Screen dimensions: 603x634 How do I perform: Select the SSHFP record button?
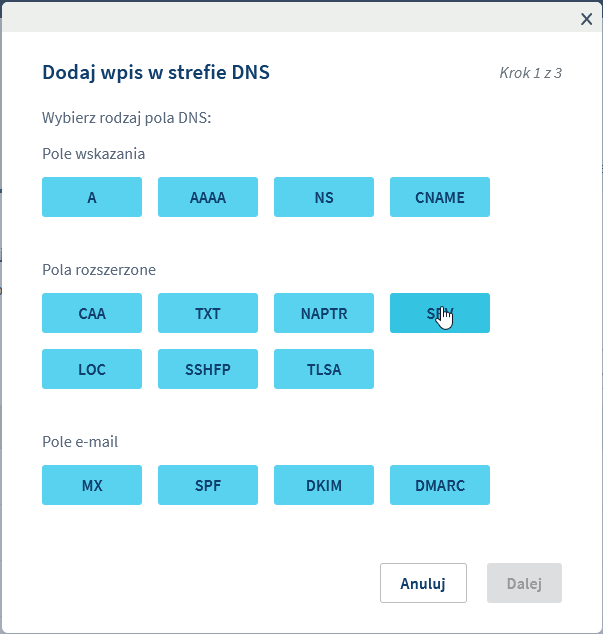(208, 369)
